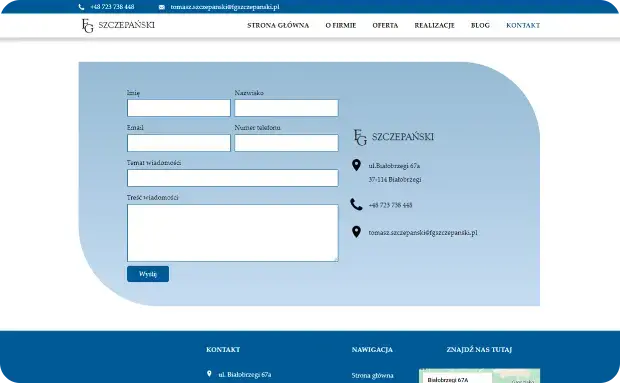Open the footer Strona główna link
Image resolution: width=620 pixels, height=383 pixels.
372,375
